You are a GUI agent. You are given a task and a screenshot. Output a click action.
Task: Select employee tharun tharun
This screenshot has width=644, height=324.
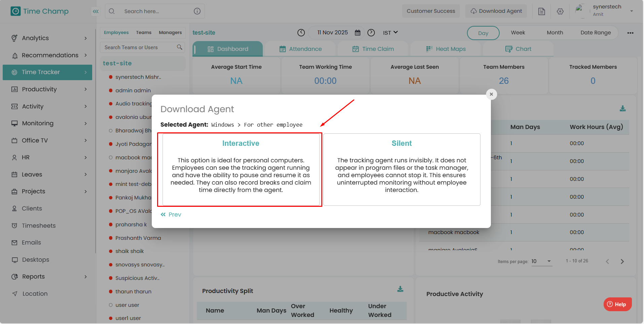tap(133, 292)
